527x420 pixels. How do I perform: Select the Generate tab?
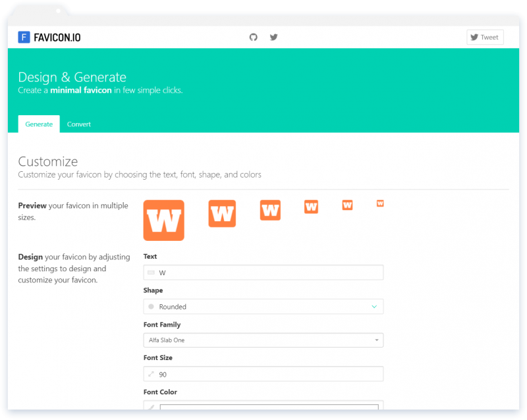pos(38,124)
